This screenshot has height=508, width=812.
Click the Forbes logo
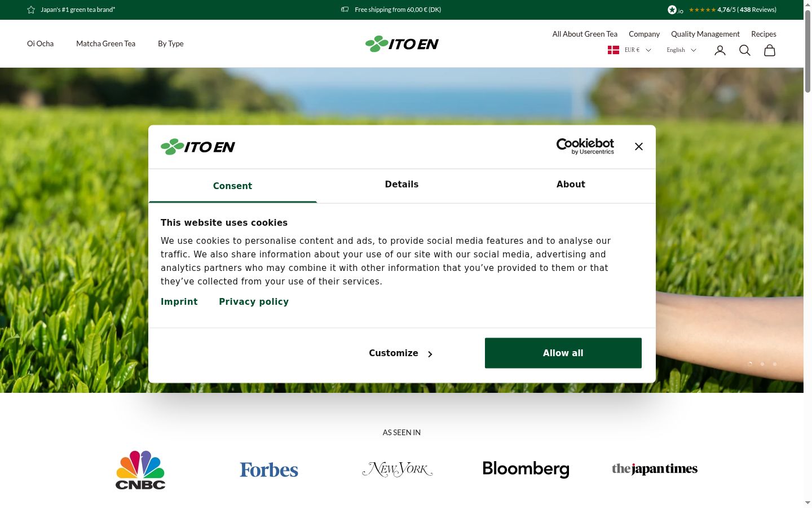point(269,470)
